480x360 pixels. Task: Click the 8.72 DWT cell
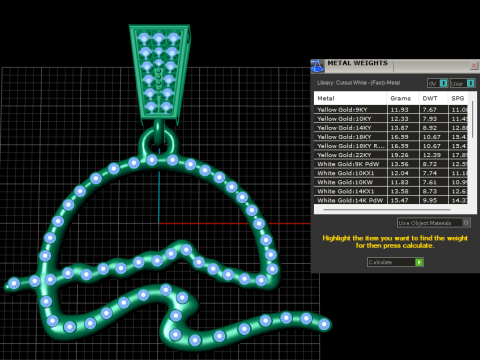(434, 164)
